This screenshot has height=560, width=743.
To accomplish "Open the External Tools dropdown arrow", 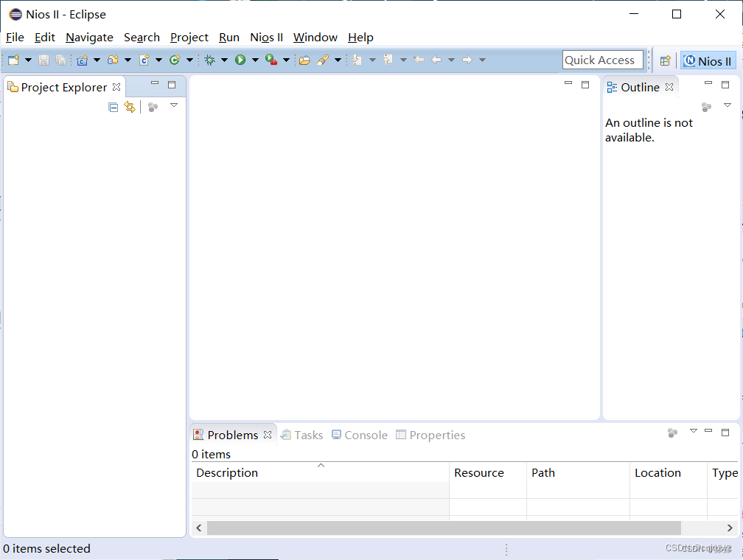I will (286, 60).
